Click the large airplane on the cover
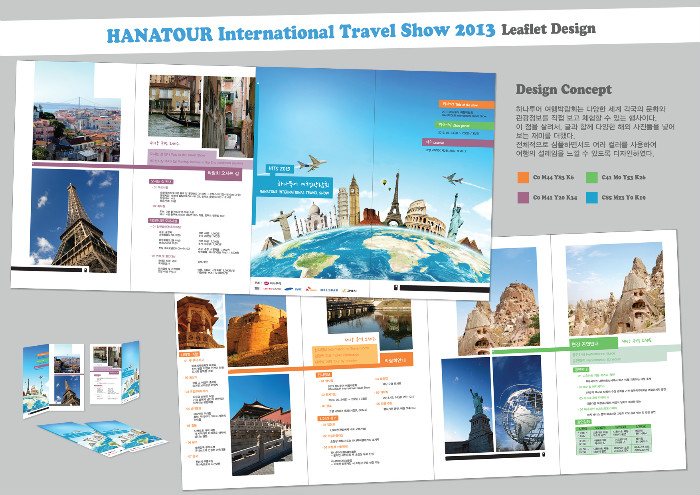 coord(312,163)
